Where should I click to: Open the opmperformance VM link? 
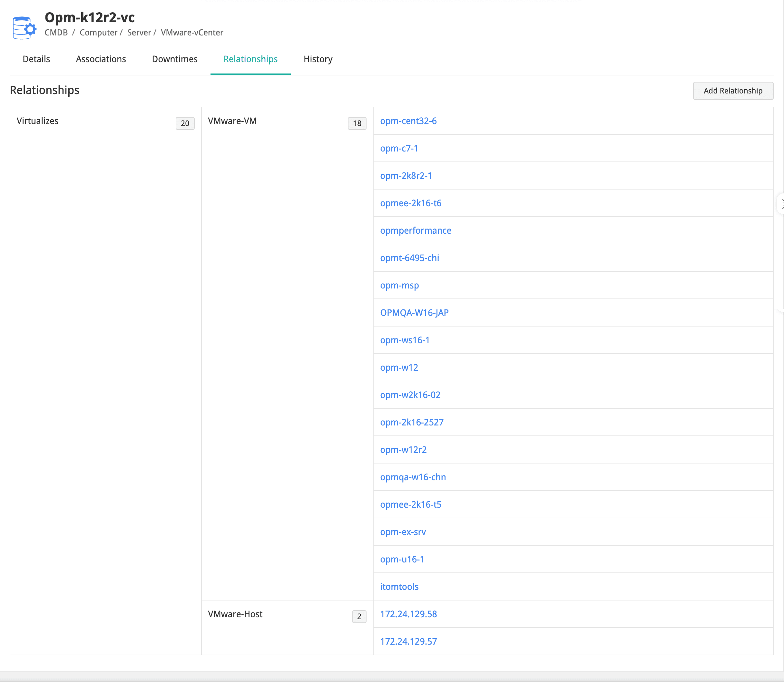pyautogui.click(x=416, y=230)
